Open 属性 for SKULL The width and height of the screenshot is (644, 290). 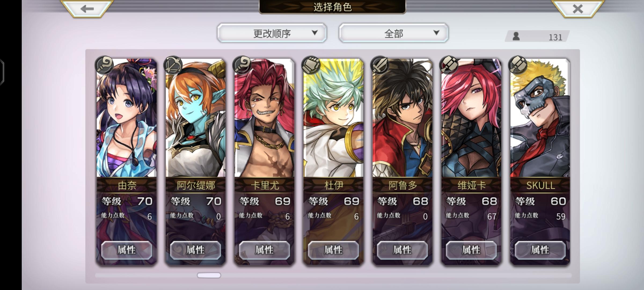click(x=540, y=250)
